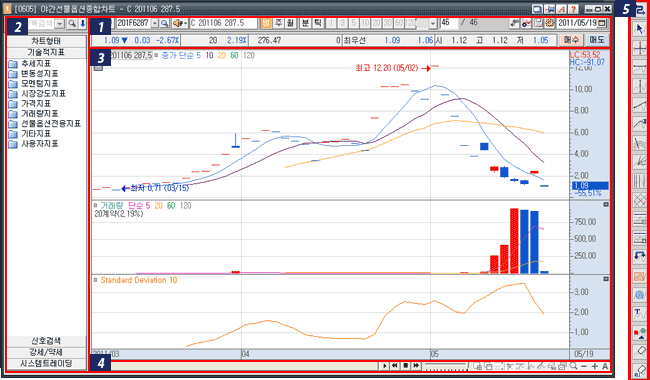Select the weekly (주) period toggle
Viewport: 650px width, 380px height.
coord(278,23)
